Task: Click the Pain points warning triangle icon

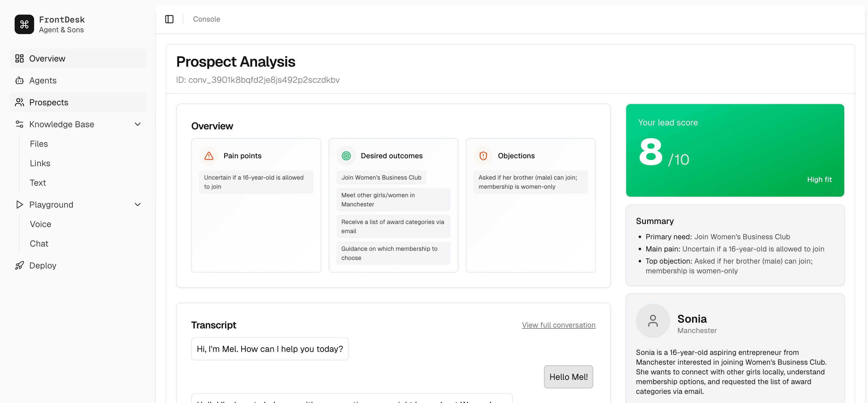Action: click(x=209, y=156)
